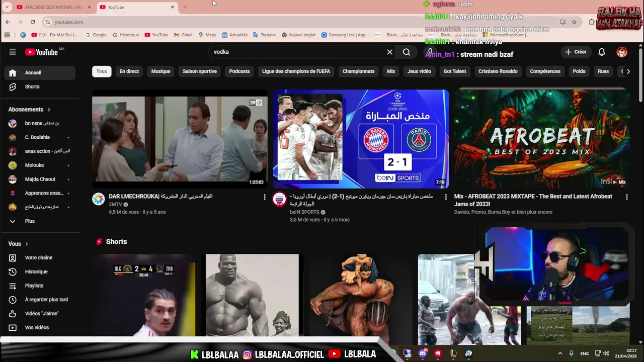
Task: Open the anas action subscription
Action: pyautogui.click(x=40, y=151)
